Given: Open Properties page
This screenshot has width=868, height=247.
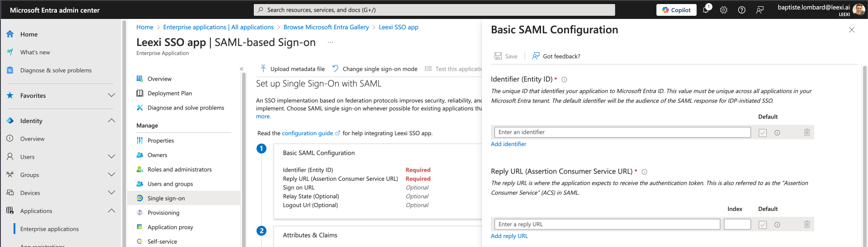Looking at the screenshot, I should pyautogui.click(x=161, y=141).
